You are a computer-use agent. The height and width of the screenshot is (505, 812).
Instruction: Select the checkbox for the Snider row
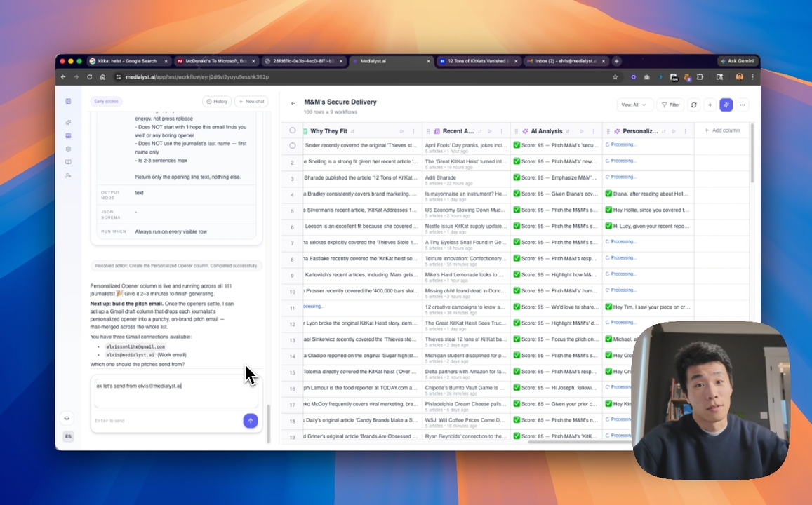click(293, 146)
